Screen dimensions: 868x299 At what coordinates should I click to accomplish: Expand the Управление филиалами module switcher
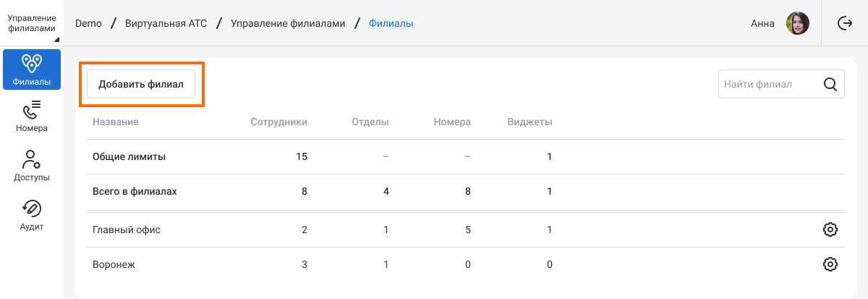[x=31, y=23]
